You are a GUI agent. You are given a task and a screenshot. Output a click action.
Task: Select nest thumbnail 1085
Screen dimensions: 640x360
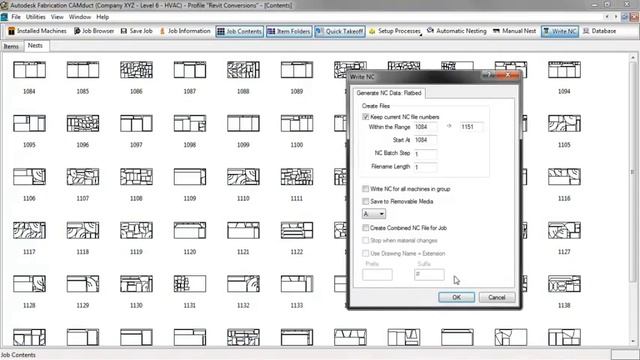tap(83, 70)
